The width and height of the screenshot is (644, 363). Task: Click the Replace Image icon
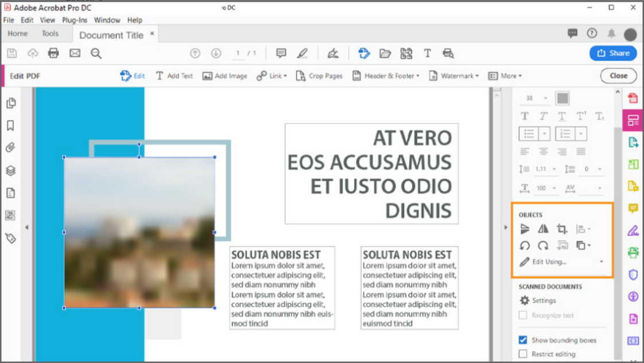(x=562, y=245)
